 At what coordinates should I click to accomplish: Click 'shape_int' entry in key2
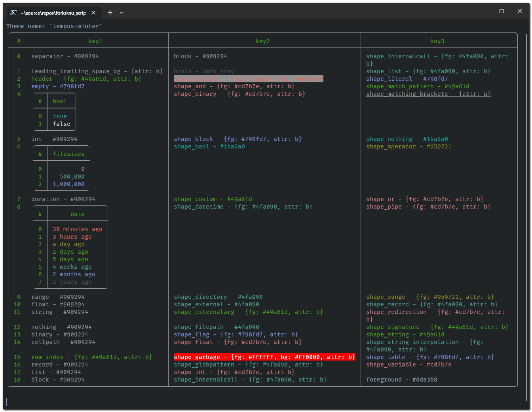(x=234, y=372)
